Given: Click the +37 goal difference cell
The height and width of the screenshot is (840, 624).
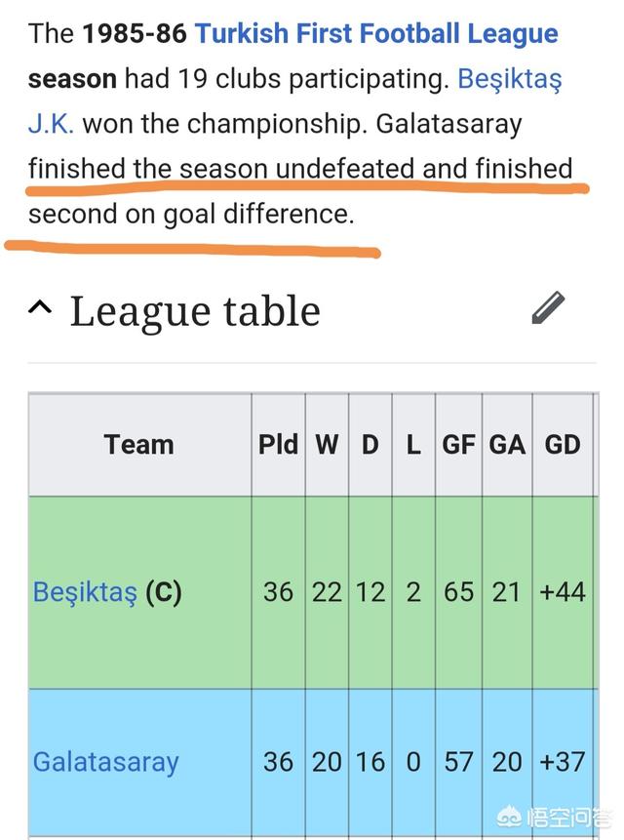Looking at the screenshot, I should coord(563,762).
